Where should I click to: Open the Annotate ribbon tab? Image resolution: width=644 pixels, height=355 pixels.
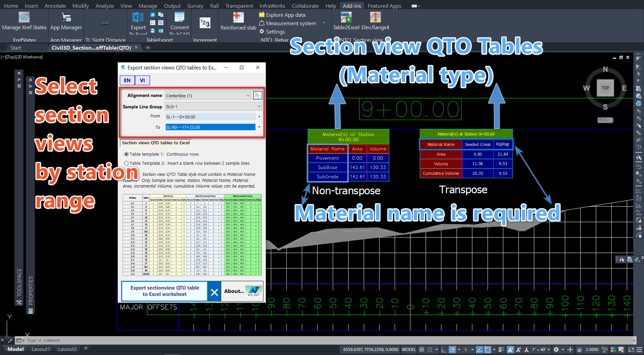(55, 6)
